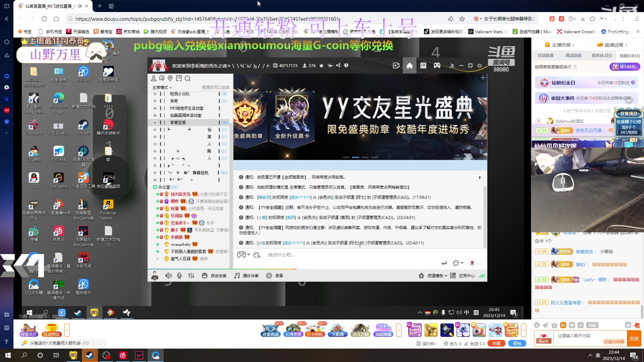Enable the 高能 danmaku mode
The height and width of the screenshot is (362, 644).
click(593, 325)
